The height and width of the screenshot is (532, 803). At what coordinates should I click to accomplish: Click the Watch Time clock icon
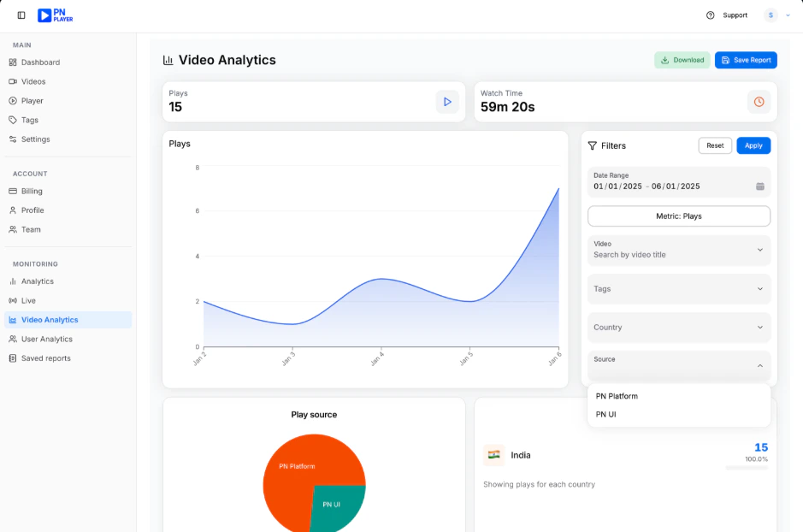[759, 102]
